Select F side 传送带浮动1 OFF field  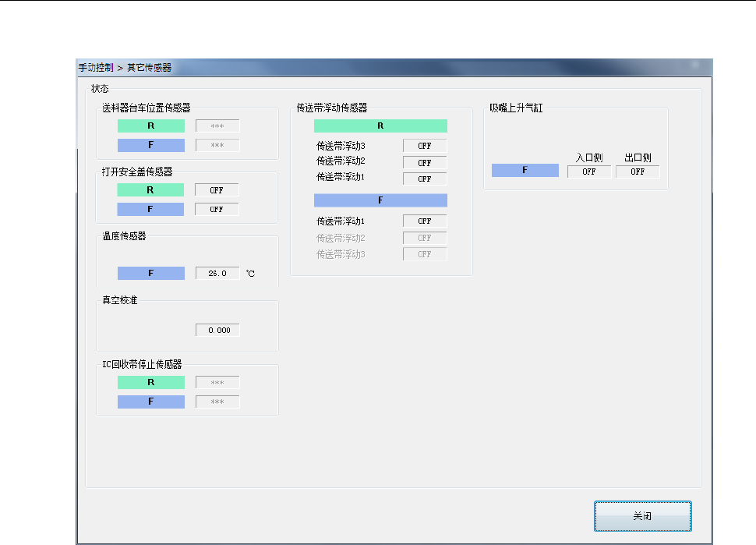click(425, 221)
